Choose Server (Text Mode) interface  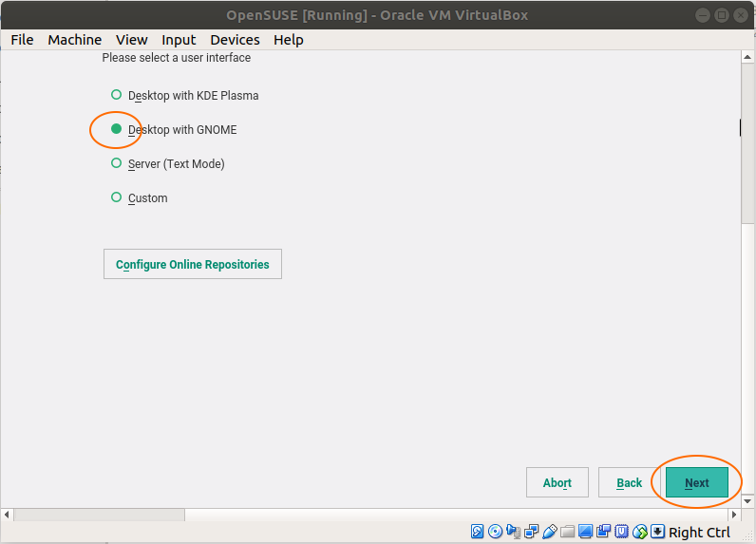[168, 164]
